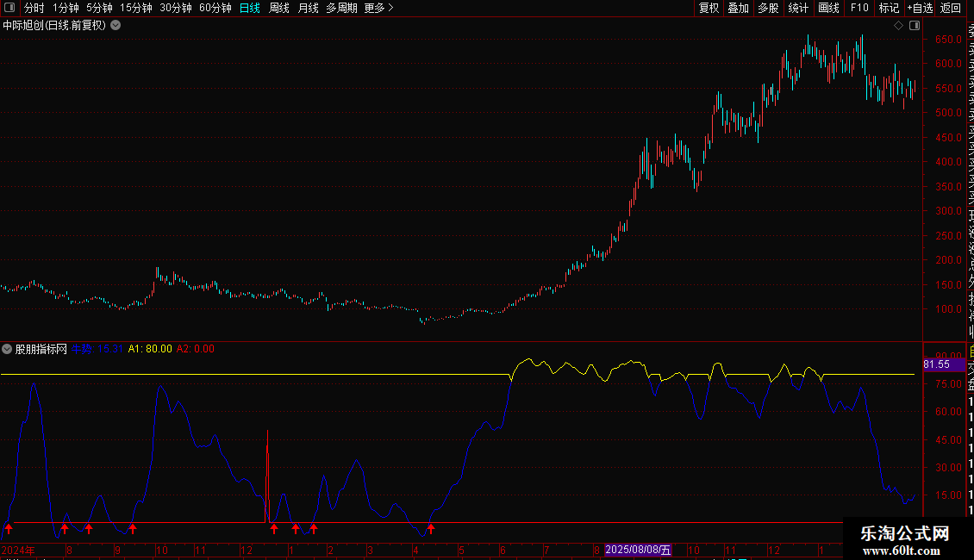Expand the 更多 periods menu
The height and width of the screenshot is (560, 974).
click(x=379, y=8)
